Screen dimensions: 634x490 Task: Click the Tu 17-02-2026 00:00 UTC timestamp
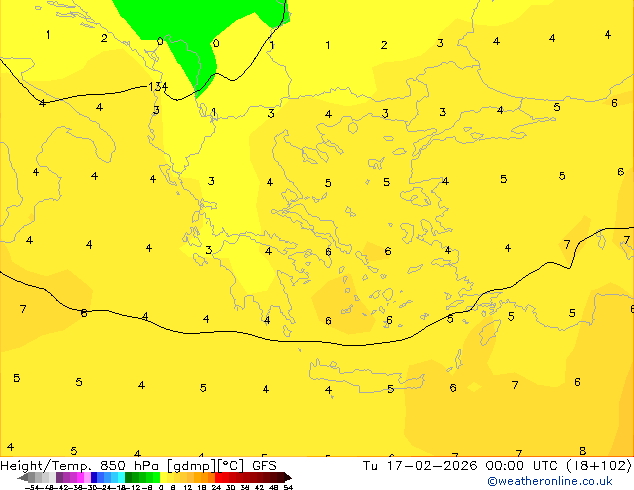[462, 466]
